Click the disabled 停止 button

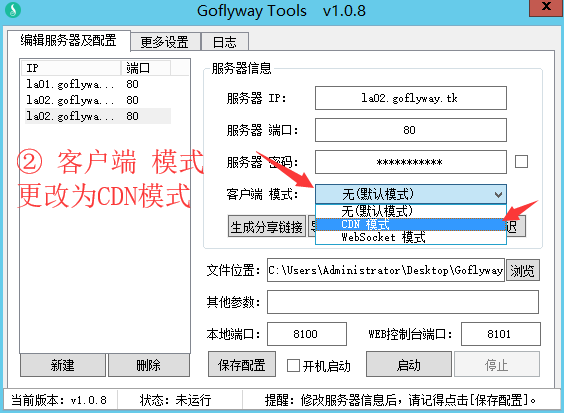point(497,364)
